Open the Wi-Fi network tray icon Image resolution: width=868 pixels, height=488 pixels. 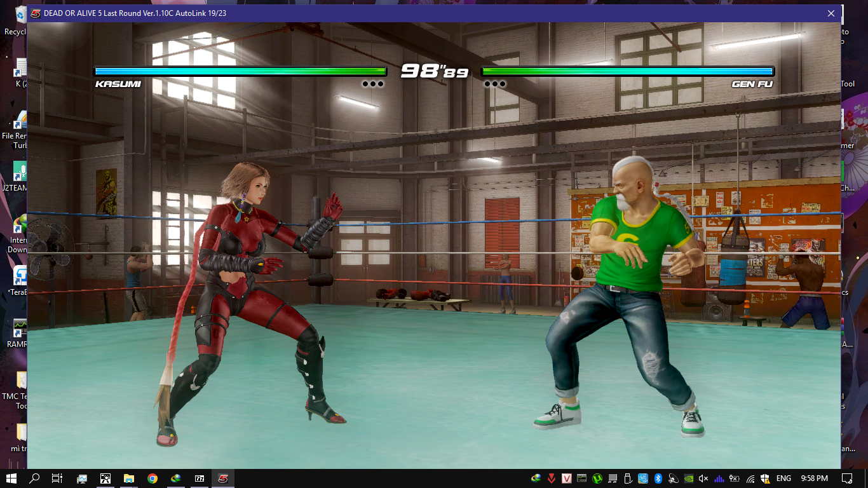tap(750, 478)
